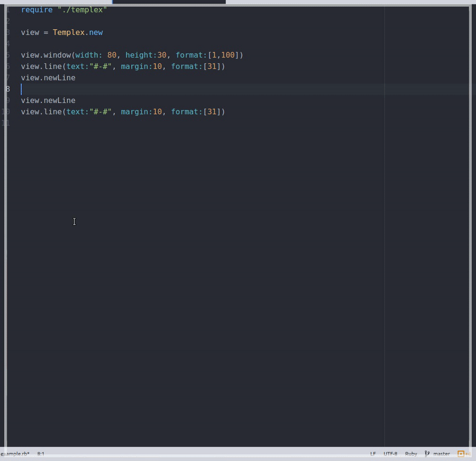Click the git branch icon in status bar
The image size is (476, 461).
pyautogui.click(x=427, y=454)
